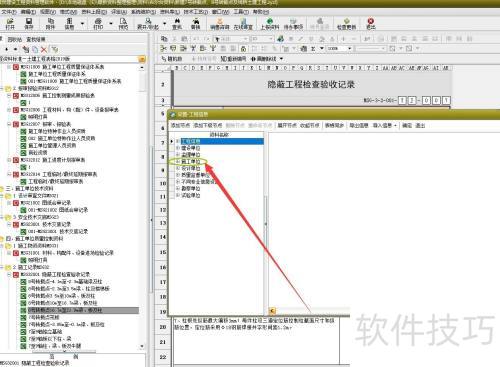
Task: Expand the 监理单位 node in dialog tree
Action: point(178,155)
